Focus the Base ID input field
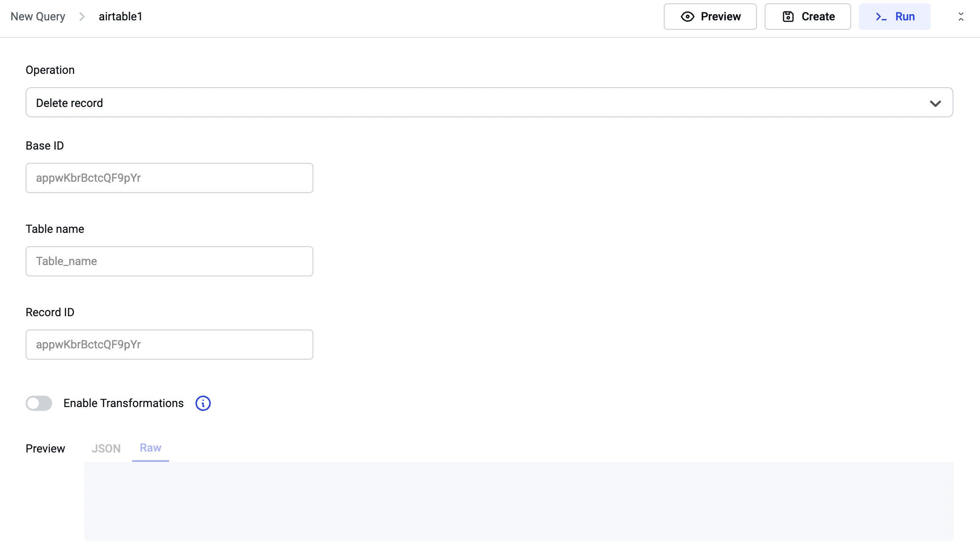 pyautogui.click(x=169, y=178)
